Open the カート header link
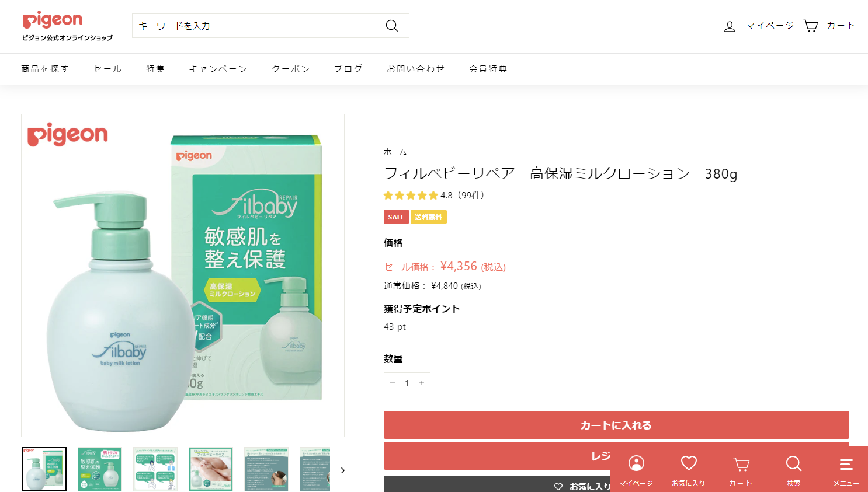 841,26
